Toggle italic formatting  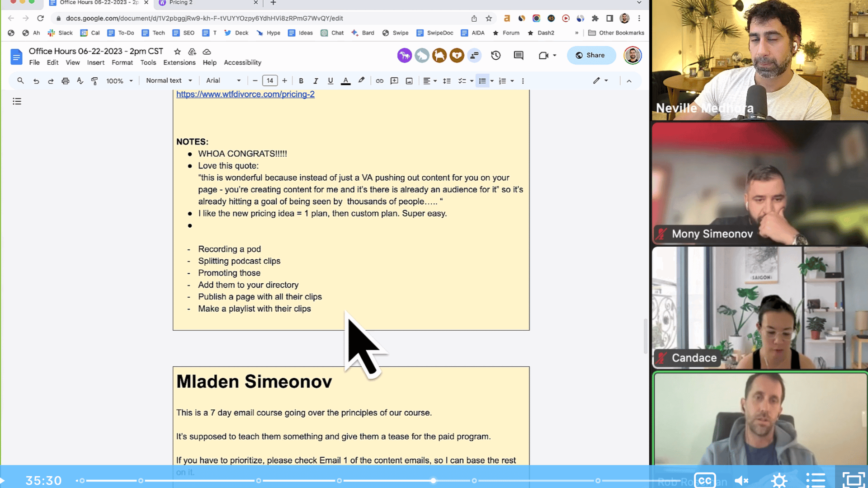click(x=316, y=81)
